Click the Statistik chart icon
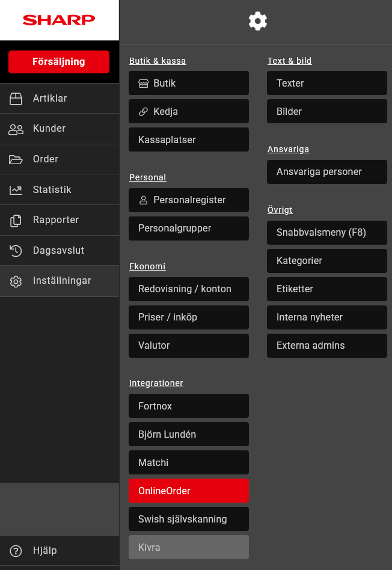The height and width of the screenshot is (570, 392). (16, 190)
